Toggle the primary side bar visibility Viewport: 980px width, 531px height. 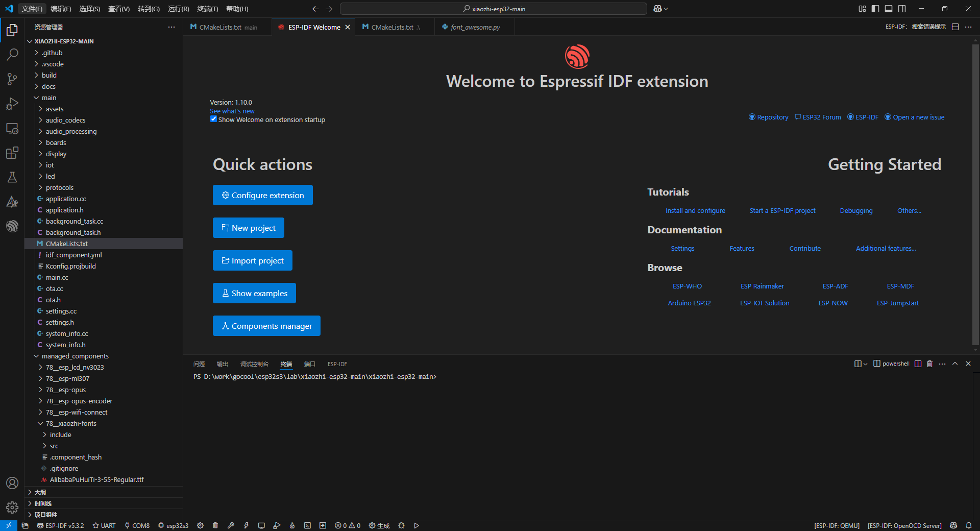pos(875,9)
